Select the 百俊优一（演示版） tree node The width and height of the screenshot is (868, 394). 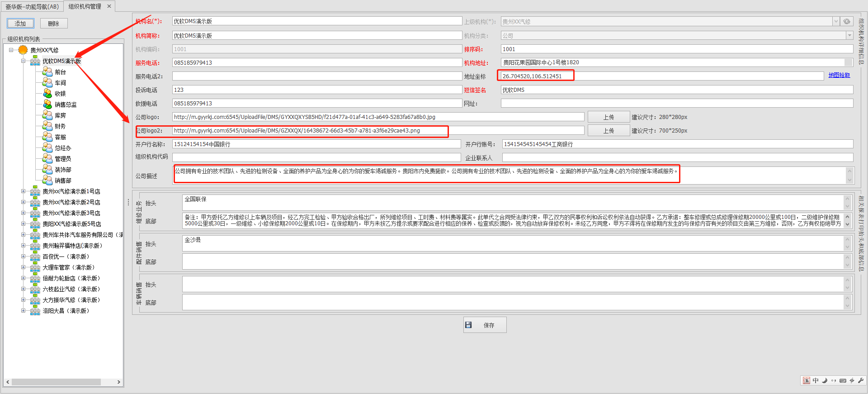click(x=66, y=256)
